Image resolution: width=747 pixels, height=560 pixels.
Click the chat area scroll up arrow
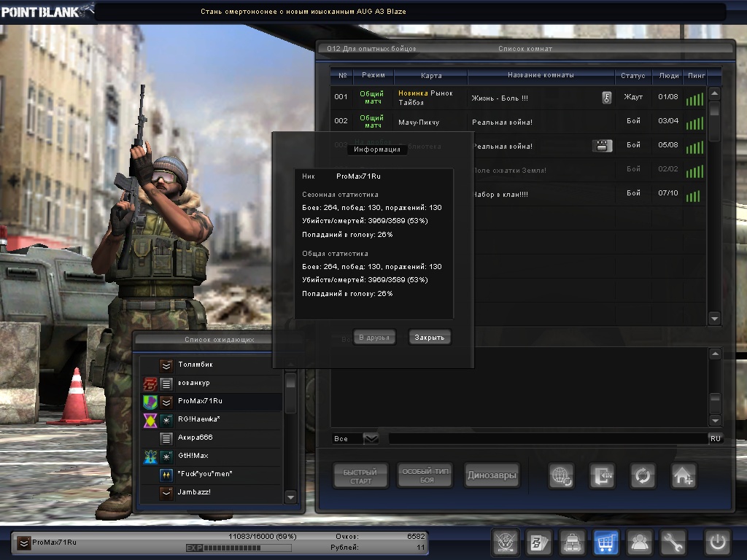(715, 354)
